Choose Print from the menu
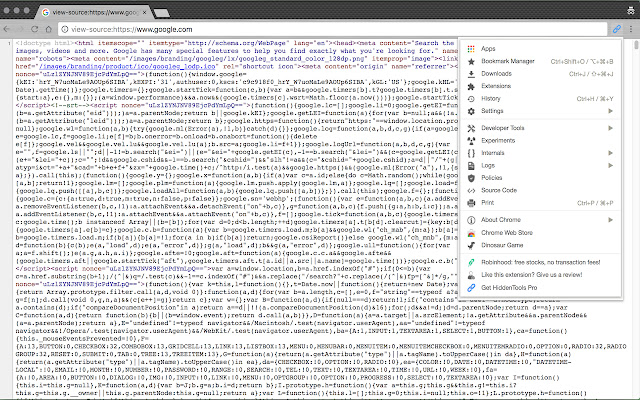The image size is (640, 400). tap(540, 203)
